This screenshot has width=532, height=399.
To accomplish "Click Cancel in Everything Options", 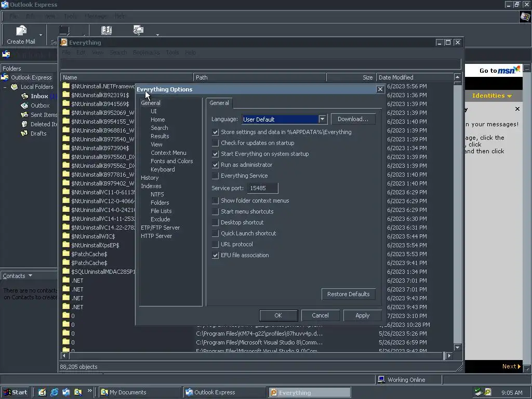I will pyautogui.click(x=320, y=315).
